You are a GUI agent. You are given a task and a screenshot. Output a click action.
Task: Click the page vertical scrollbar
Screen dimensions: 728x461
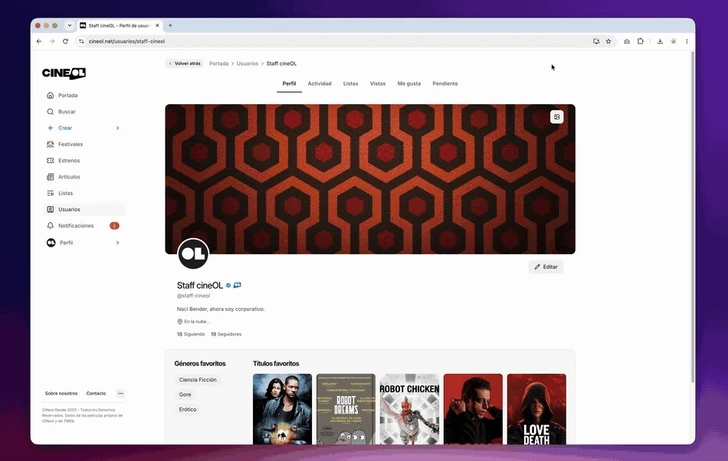tap(692, 217)
